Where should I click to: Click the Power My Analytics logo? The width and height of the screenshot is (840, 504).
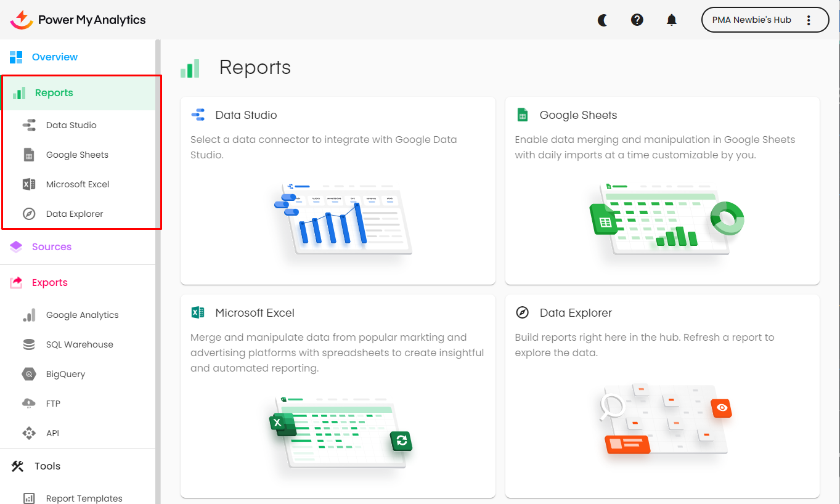click(x=78, y=20)
